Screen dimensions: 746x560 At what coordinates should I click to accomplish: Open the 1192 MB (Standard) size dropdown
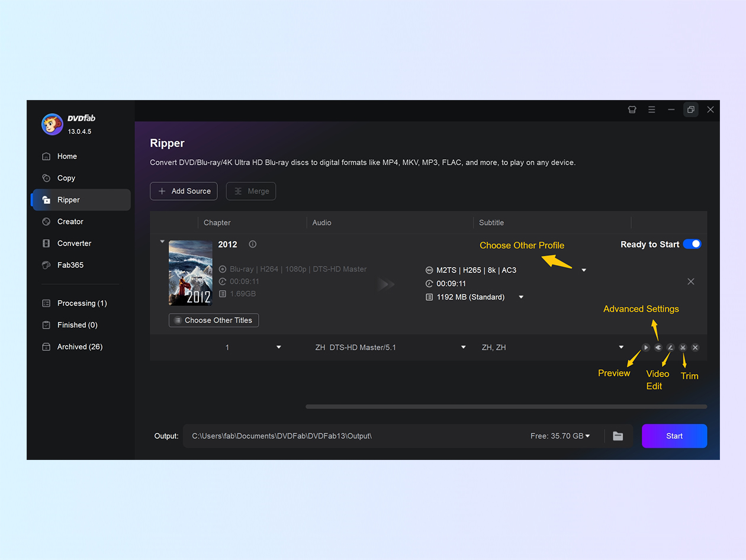tap(520, 297)
